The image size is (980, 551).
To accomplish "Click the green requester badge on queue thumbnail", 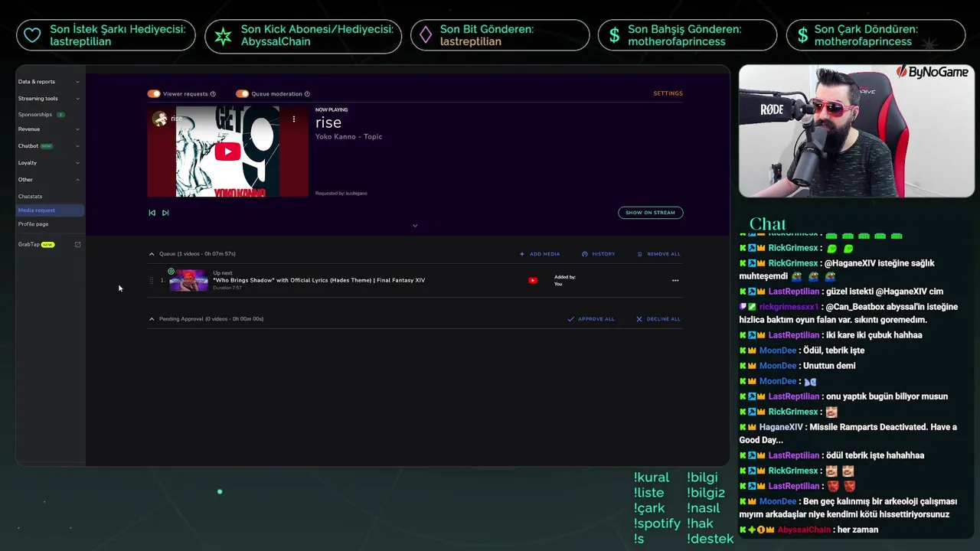I will coord(171,271).
